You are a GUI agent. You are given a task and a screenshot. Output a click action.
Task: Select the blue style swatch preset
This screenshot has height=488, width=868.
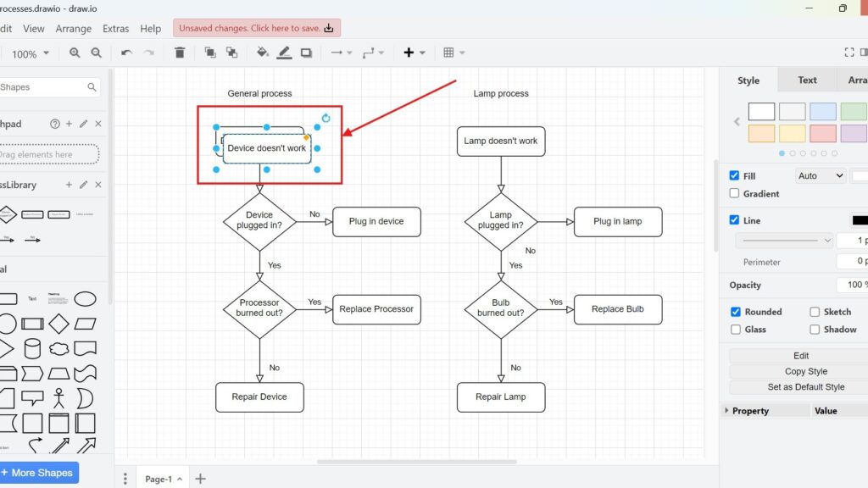coord(822,110)
